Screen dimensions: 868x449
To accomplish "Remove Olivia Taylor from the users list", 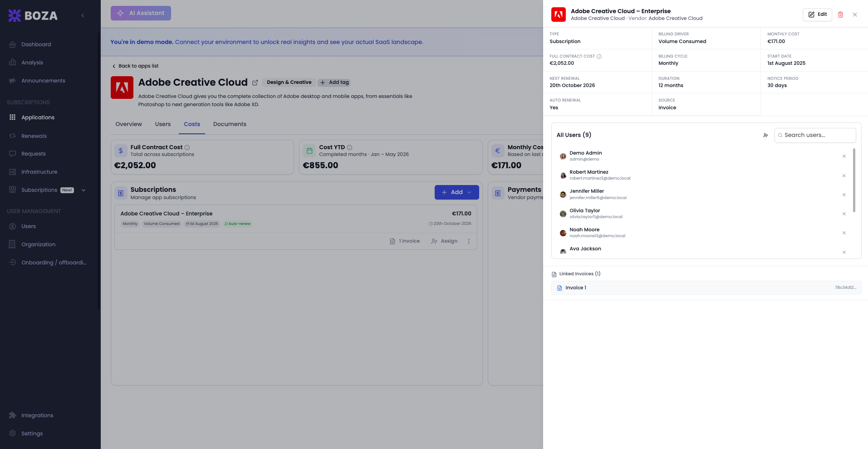I will click(844, 214).
